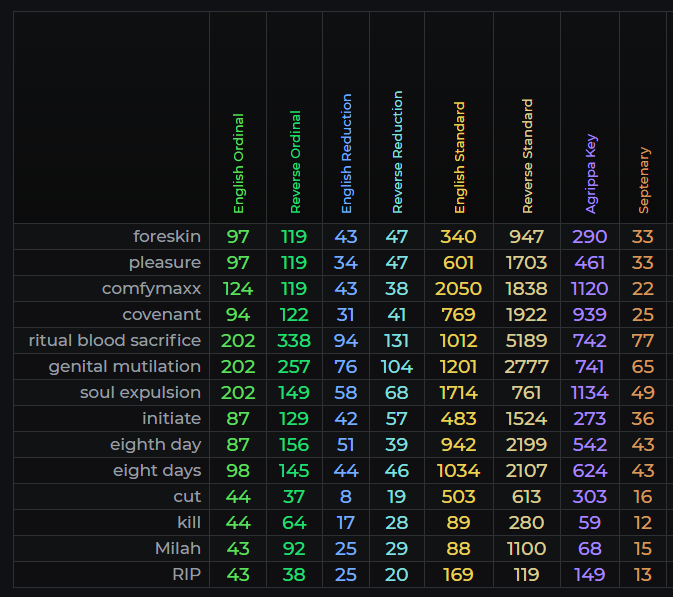This screenshot has height=597, width=673.
Task: Click English Ordinal value 94 for covenant
Action: click(238, 315)
